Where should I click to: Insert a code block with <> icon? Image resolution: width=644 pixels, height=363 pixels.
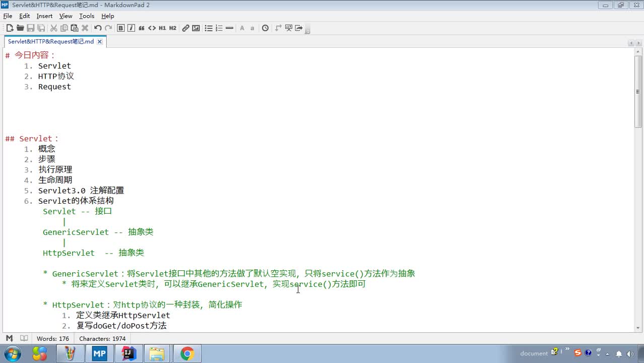(152, 28)
